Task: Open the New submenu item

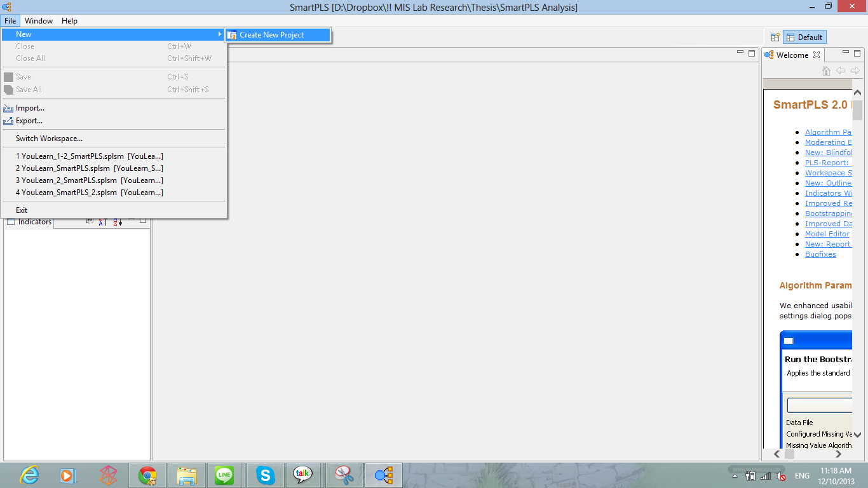Action: click(x=114, y=34)
